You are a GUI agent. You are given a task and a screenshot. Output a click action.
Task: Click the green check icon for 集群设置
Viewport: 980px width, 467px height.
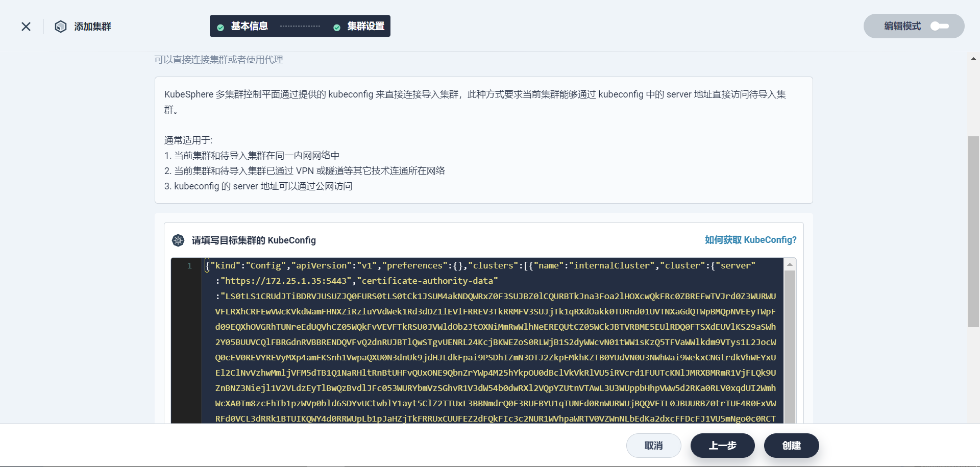[337, 28]
